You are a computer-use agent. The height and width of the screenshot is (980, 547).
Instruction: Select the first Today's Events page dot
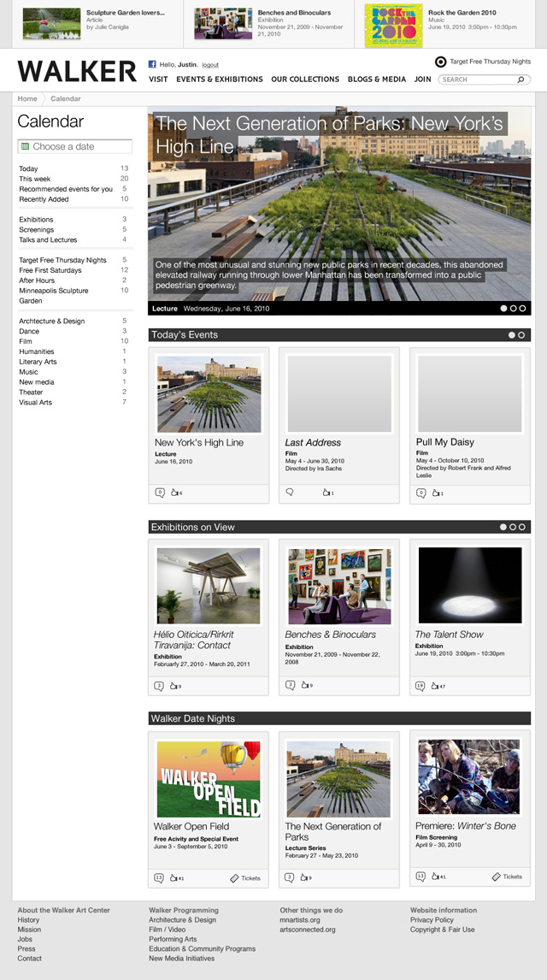512,335
